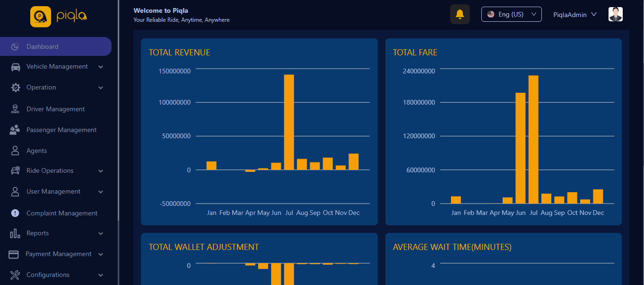This screenshot has height=285, width=644.
Task: Click the Reports bar chart icon
Action: pos(15,233)
